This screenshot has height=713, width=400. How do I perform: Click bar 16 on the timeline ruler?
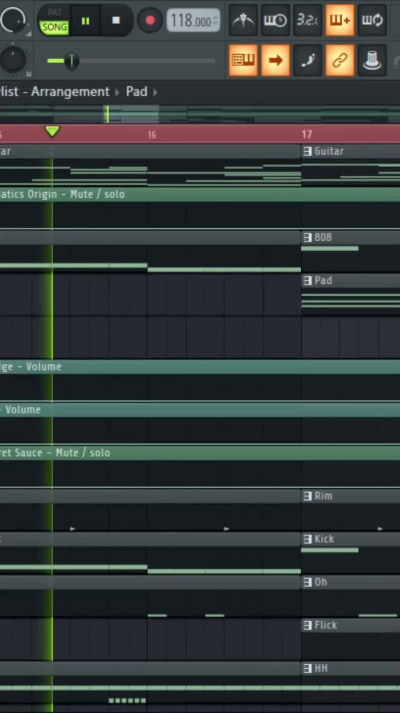pos(151,135)
